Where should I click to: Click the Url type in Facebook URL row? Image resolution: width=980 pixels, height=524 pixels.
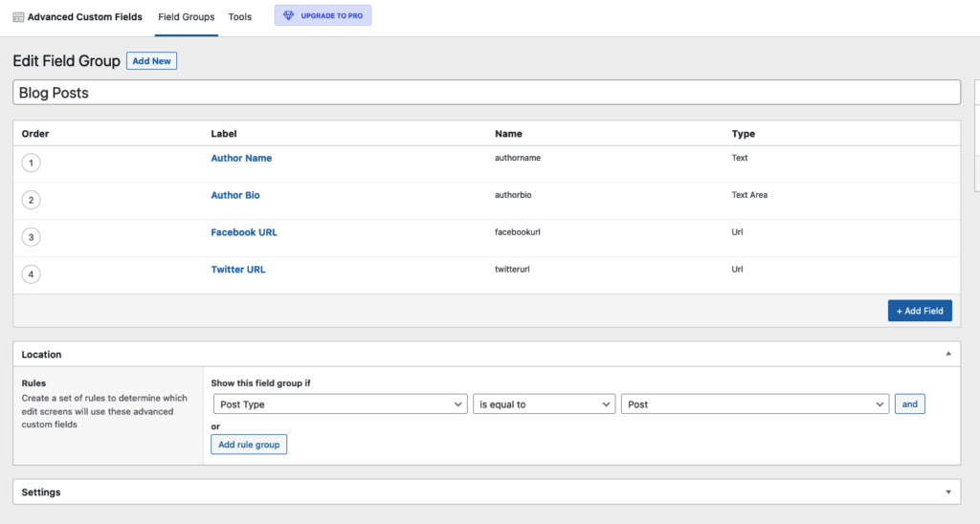point(738,231)
